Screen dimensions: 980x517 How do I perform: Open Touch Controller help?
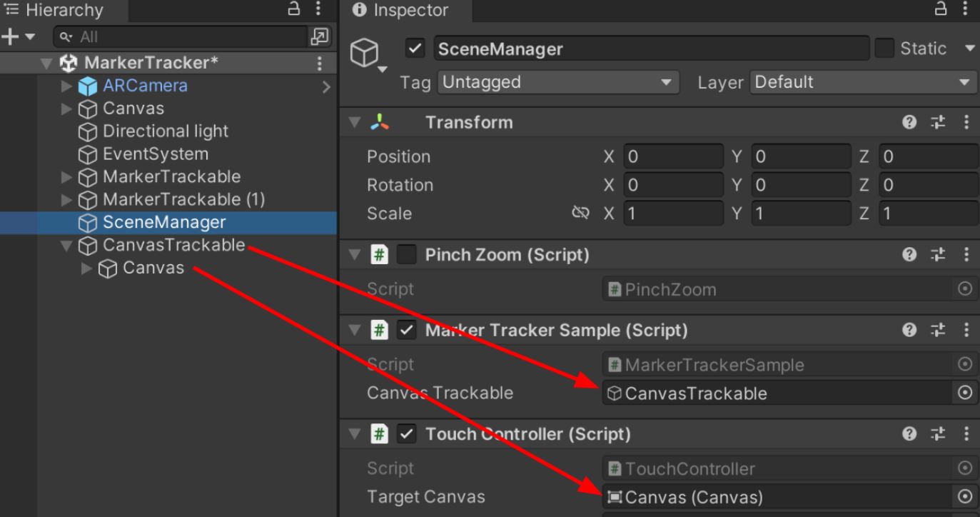coord(909,433)
